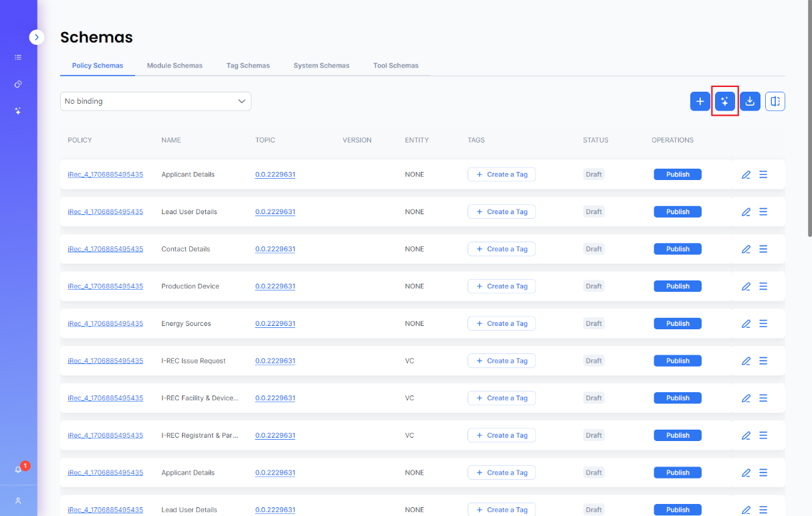Select the System Schemas tab
The height and width of the screenshot is (516, 812).
pyautogui.click(x=321, y=66)
